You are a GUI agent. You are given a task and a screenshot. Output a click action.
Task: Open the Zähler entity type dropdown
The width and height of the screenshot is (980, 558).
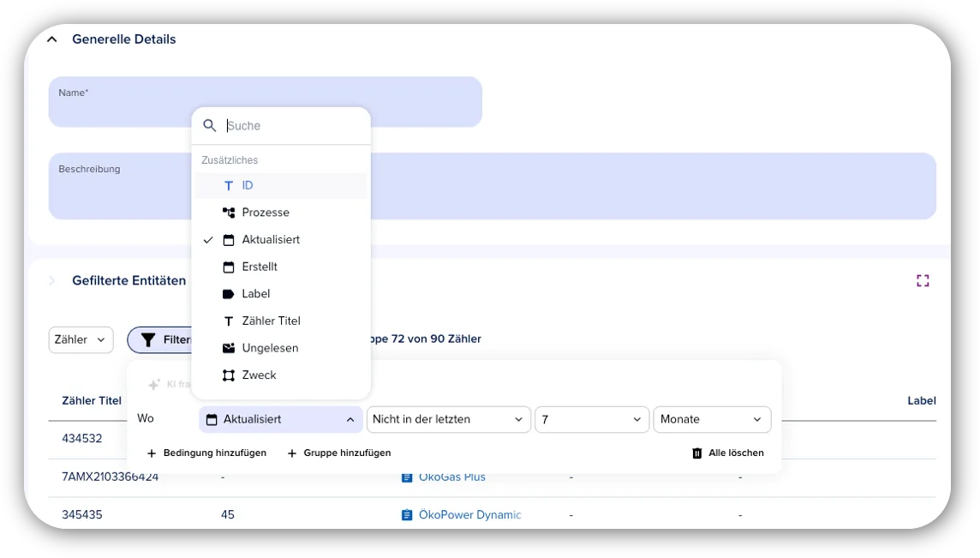tap(81, 339)
